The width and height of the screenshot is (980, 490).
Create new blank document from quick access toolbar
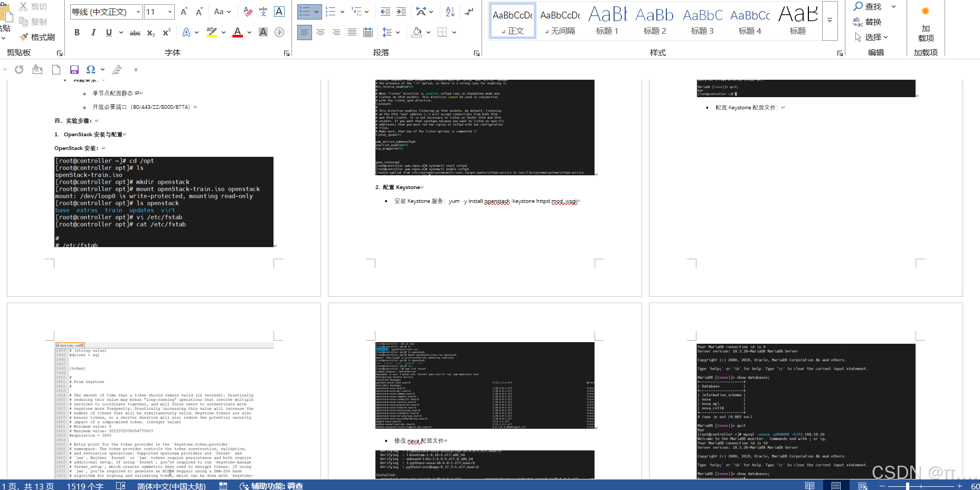tap(56, 70)
